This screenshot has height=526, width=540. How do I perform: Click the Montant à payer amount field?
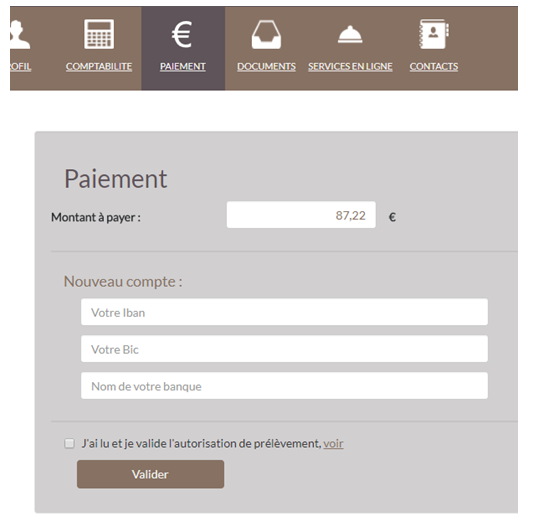(x=301, y=215)
